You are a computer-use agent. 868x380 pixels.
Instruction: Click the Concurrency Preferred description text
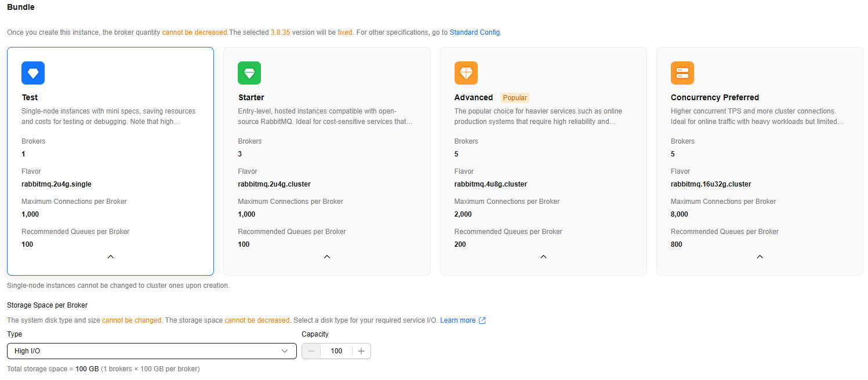pos(757,116)
